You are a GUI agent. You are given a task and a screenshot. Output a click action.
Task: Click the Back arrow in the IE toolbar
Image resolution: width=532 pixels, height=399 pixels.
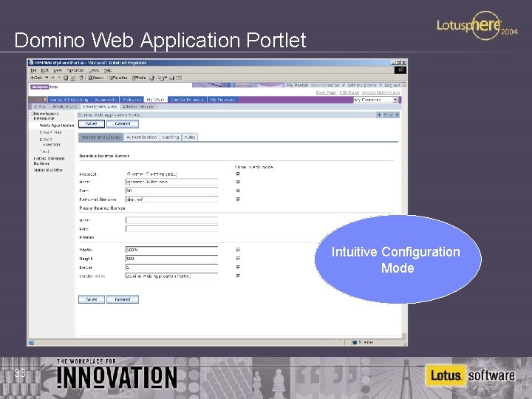[35, 78]
